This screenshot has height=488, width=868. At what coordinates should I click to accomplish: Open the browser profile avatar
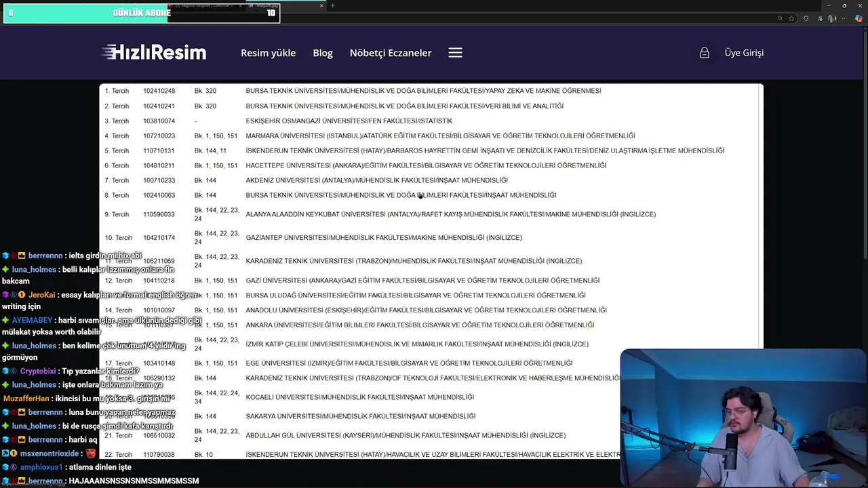point(833,18)
